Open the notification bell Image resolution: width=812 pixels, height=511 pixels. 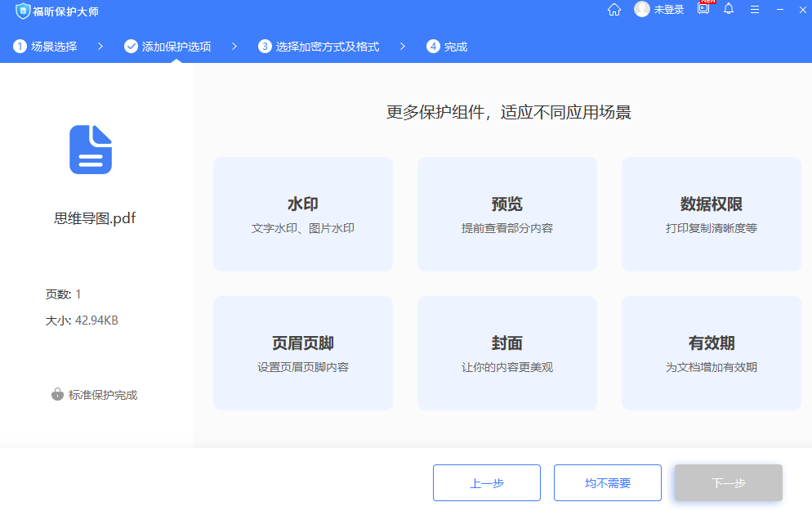(x=729, y=10)
